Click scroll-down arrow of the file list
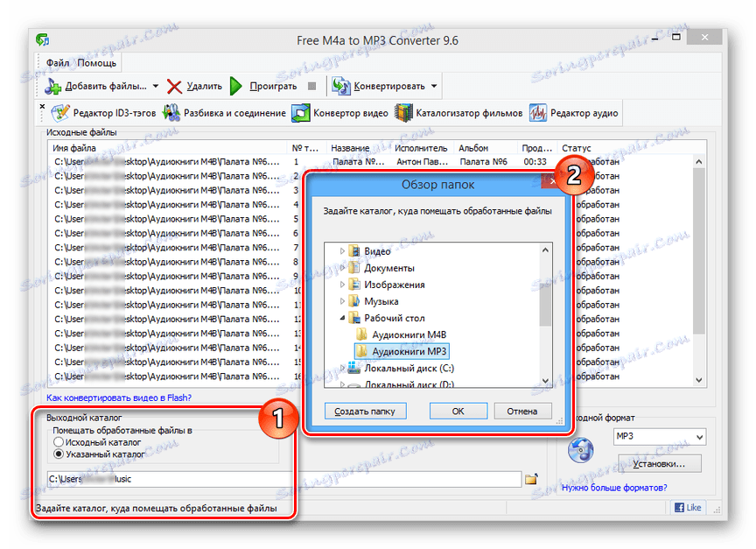This screenshot has width=756, height=549. coord(699,380)
